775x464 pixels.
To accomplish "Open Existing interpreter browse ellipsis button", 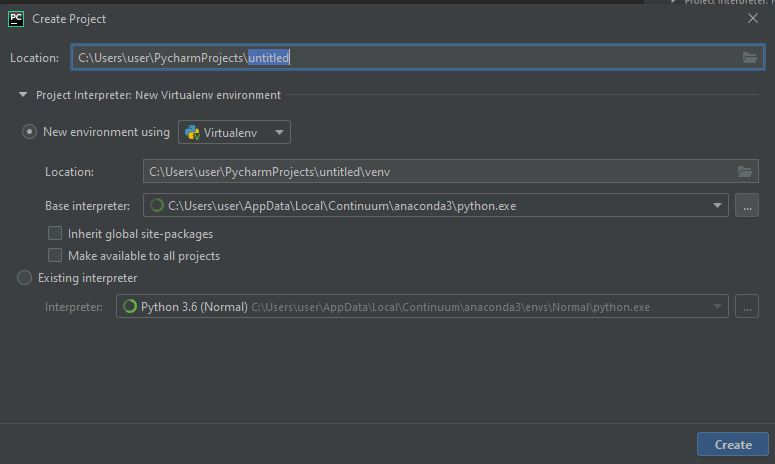I will click(x=747, y=307).
